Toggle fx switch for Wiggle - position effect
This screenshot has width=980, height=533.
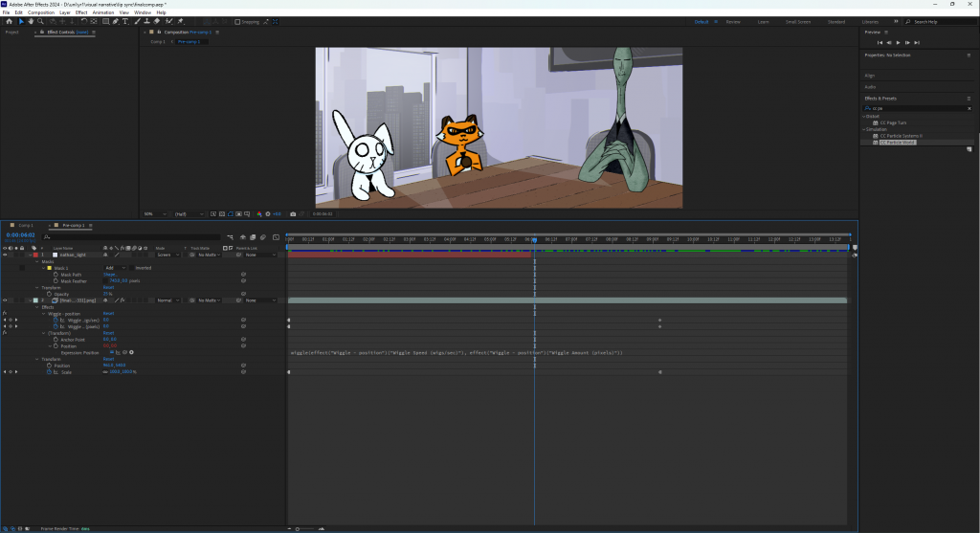coord(5,314)
